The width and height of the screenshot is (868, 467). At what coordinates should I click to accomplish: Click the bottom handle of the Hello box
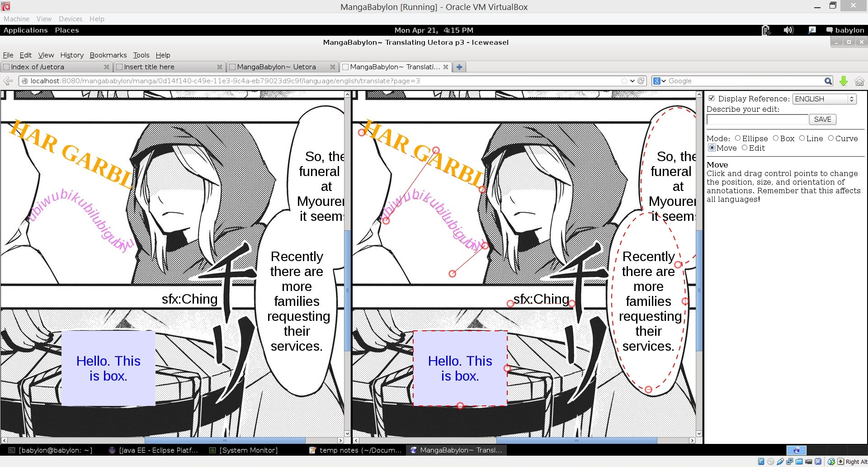pyautogui.click(x=460, y=405)
